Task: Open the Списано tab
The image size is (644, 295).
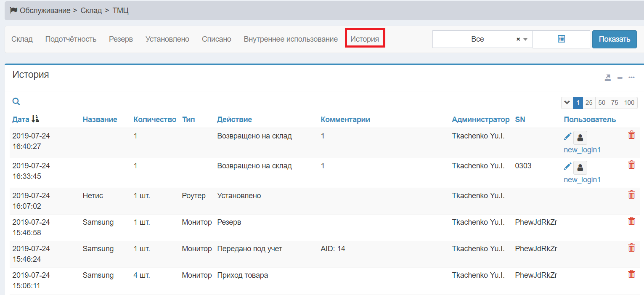Action: tap(216, 39)
